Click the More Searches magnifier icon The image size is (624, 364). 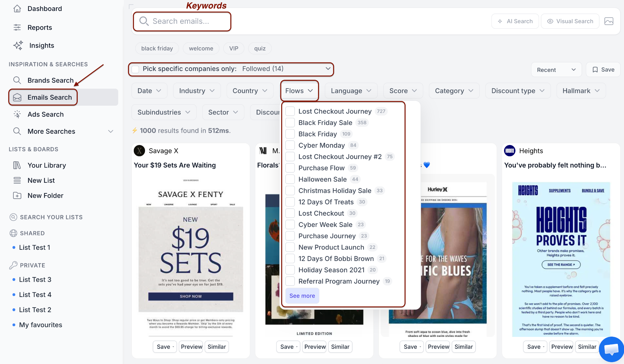[17, 131]
